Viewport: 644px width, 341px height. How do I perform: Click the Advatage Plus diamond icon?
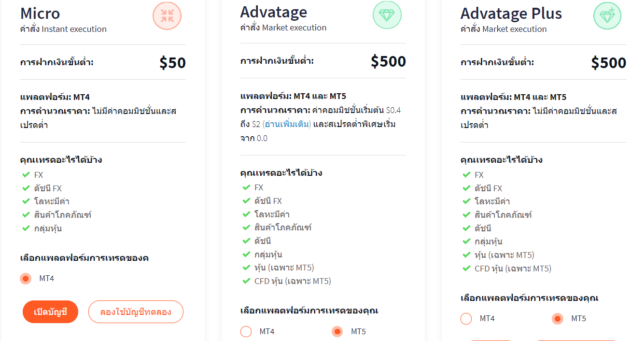click(607, 15)
